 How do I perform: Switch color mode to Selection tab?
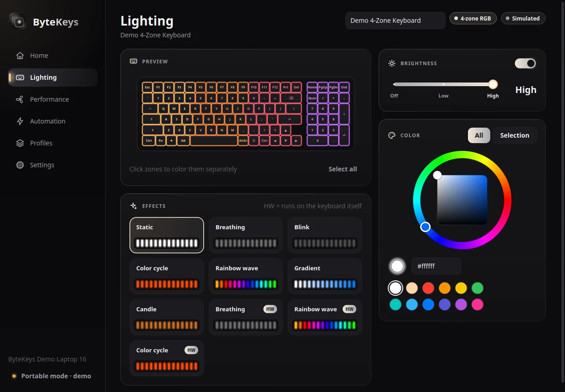point(514,135)
